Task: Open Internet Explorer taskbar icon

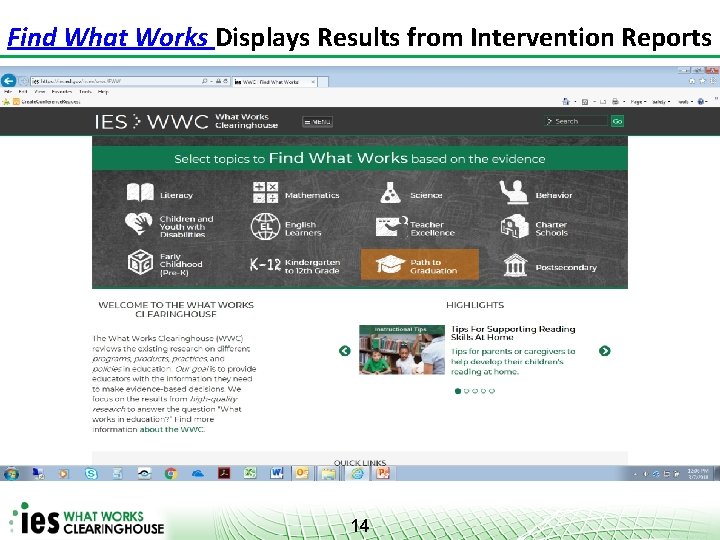Action: (x=357, y=473)
